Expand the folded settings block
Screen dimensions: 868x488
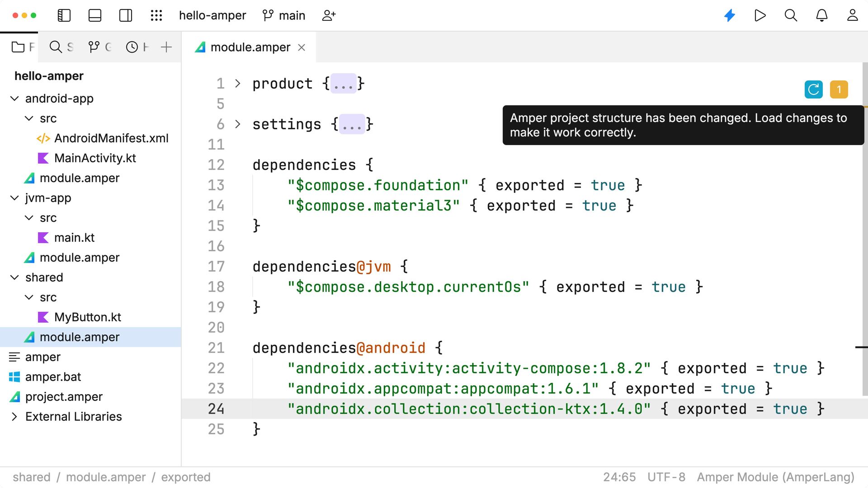(238, 124)
